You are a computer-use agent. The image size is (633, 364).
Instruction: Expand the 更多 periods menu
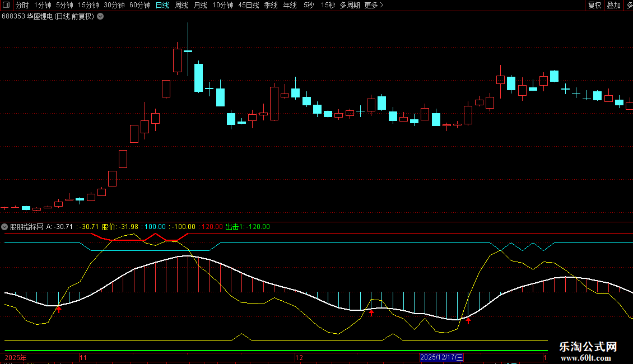[374, 5]
